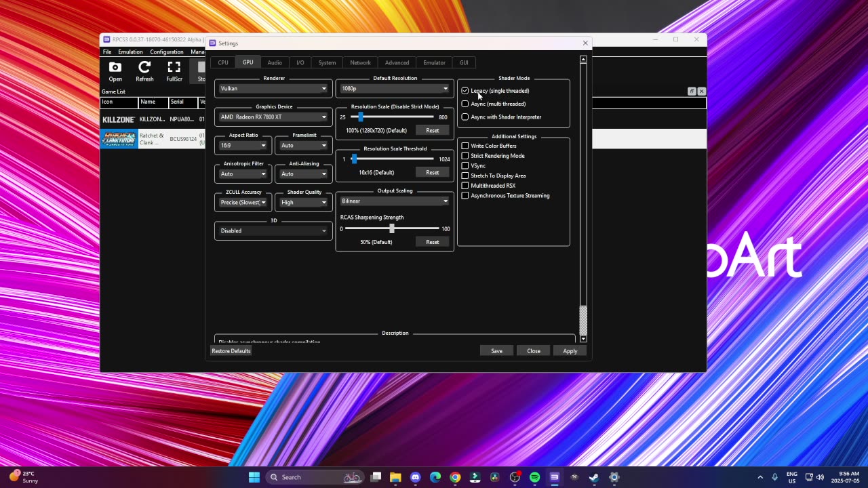868x488 pixels.
Task: Click the float panel icon of Game List
Action: pos(692,91)
